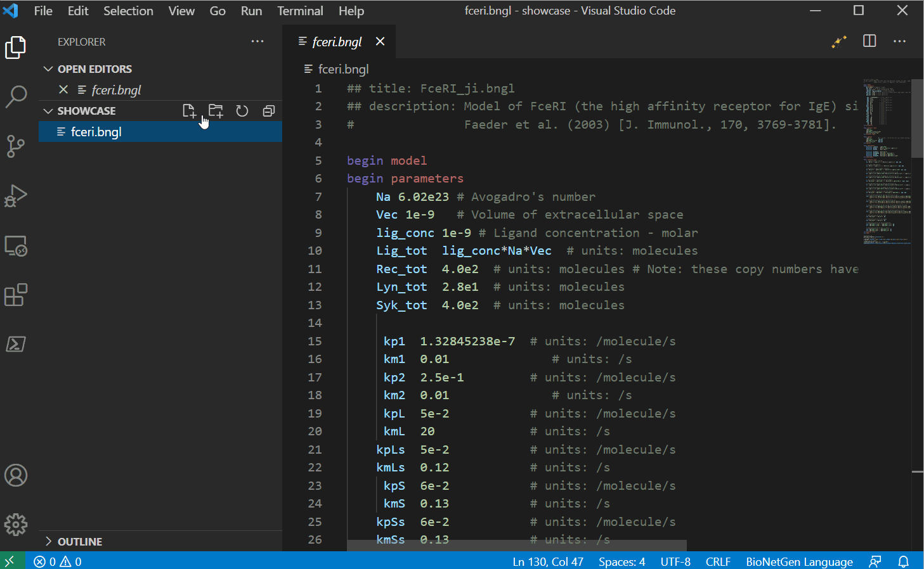Click the VS Code logo icon
This screenshot has width=924, height=569.
tap(11, 11)
